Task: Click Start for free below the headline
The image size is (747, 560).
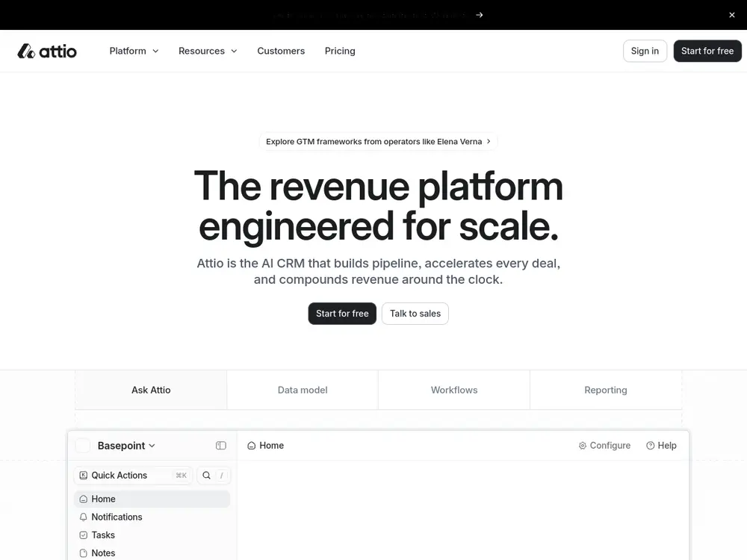Action: click(342, 314)
